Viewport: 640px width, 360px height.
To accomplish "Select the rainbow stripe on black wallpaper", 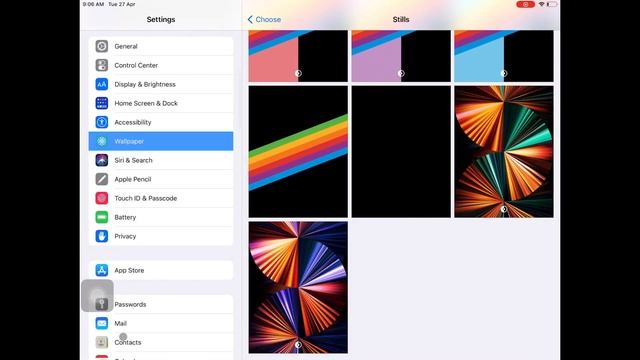I will (x=298, y=151).
